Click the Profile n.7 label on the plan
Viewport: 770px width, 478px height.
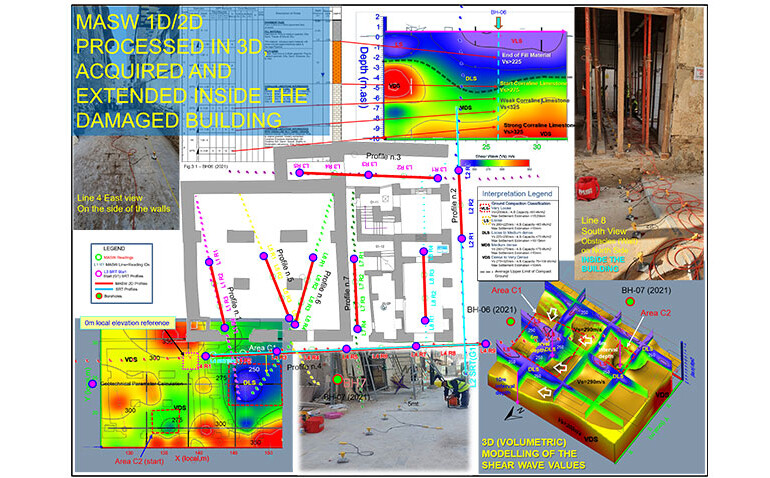coord(346,278)
